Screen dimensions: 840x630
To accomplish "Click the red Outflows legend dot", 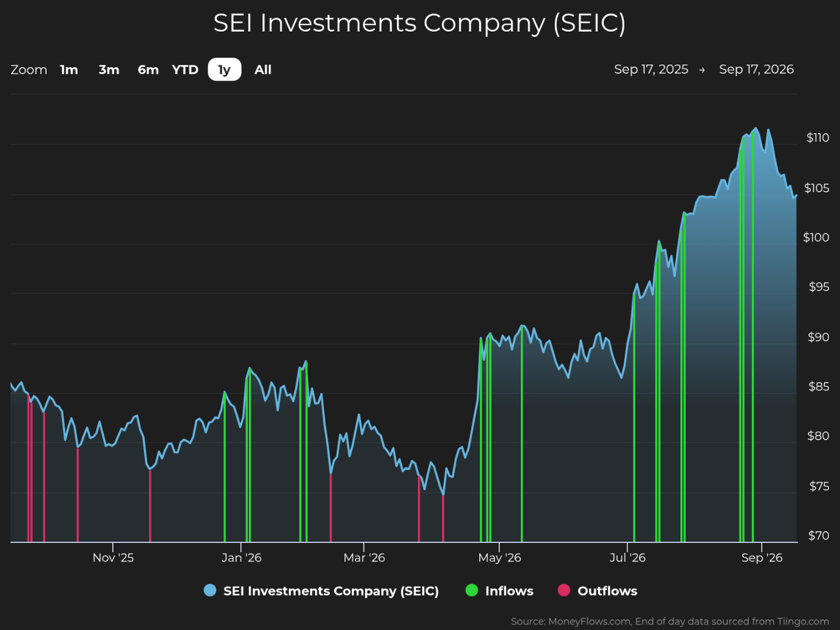I will tap(564, 590).
